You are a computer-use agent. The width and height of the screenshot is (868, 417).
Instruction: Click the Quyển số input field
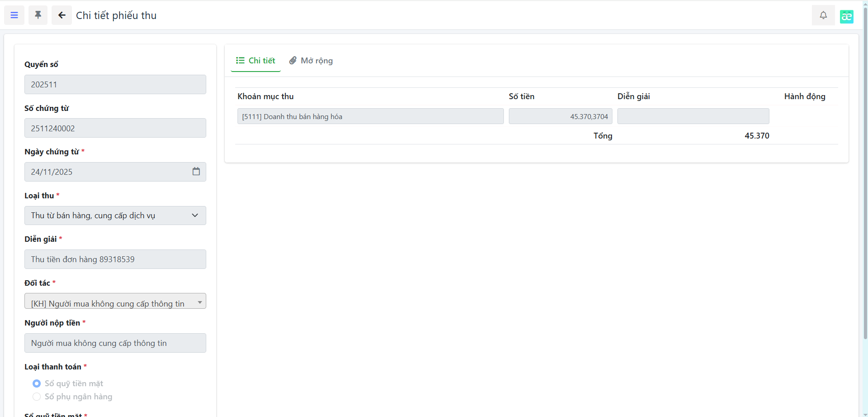click(x=115, y=85)
